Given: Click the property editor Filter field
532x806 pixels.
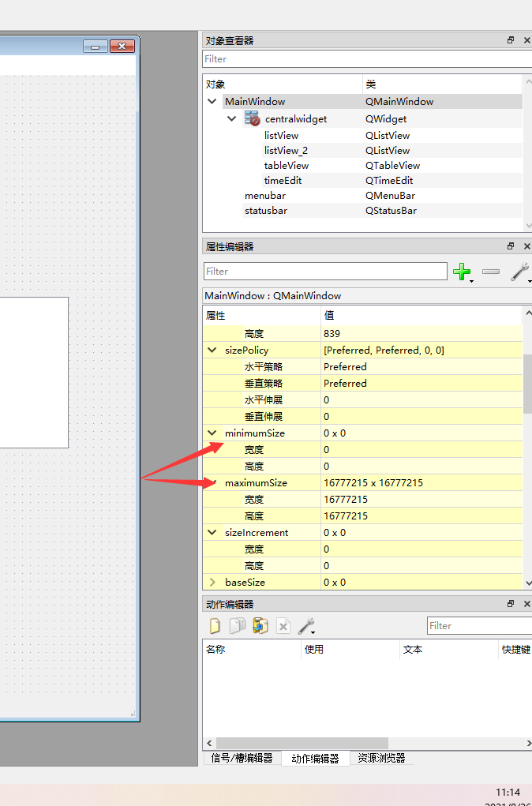Looking at the screenshot, I should (x=325, y=272).
